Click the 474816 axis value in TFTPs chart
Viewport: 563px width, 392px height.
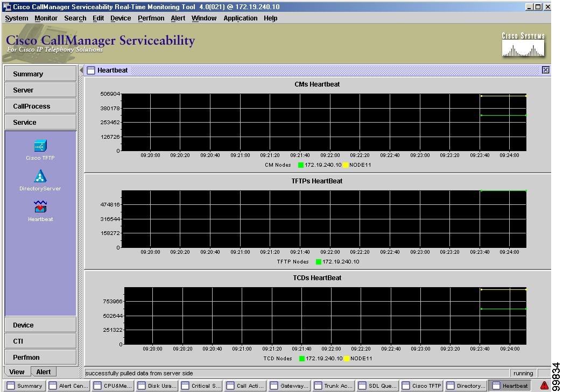click(x=110, y=205)
